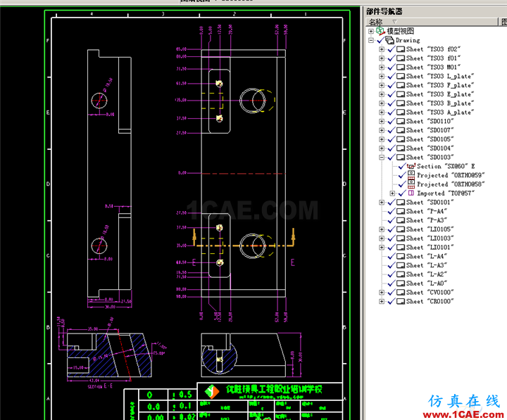Select the Sheet "SD0107" label
The width and height of the screenshot is (507, 420).
pyautogui.click(x=430, y=130)
